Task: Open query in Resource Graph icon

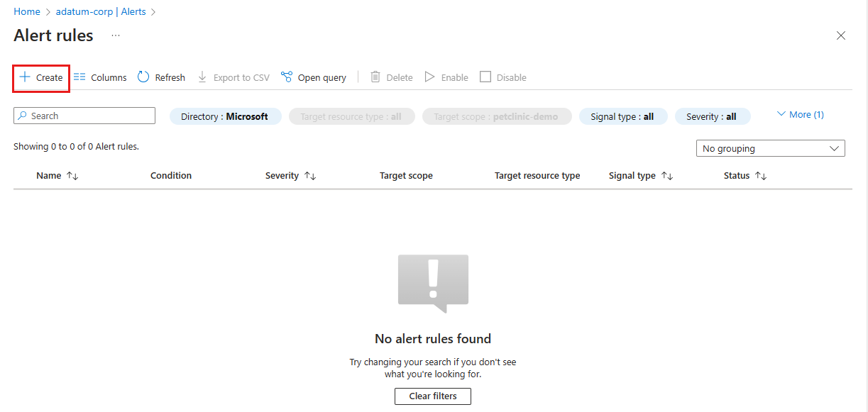Action: point(287,77)
